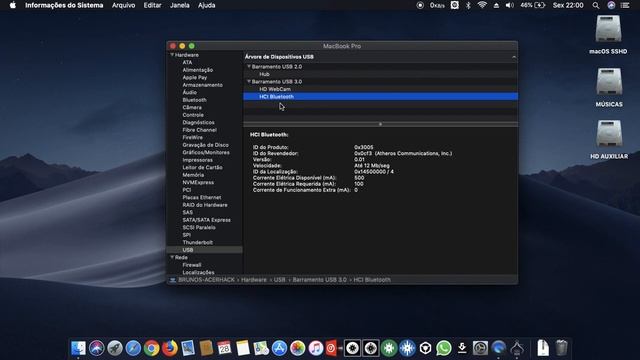Open App Store from the Dock
640x360 pixels.
point(279,348)
